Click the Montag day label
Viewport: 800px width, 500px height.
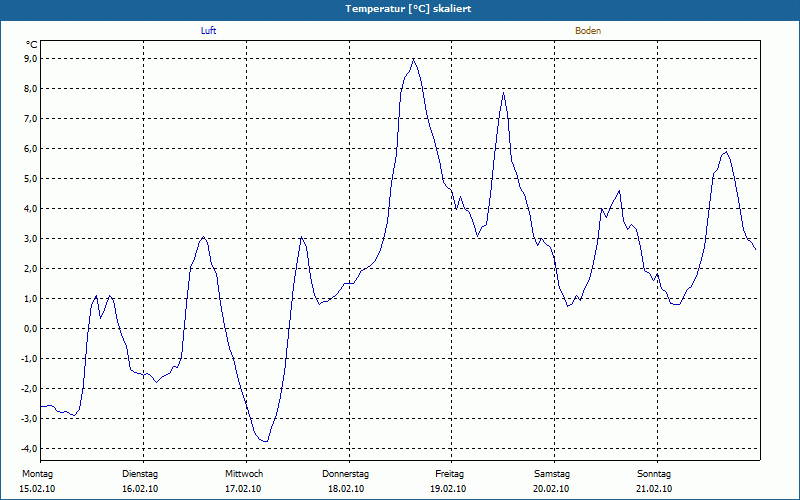[37, 474]
